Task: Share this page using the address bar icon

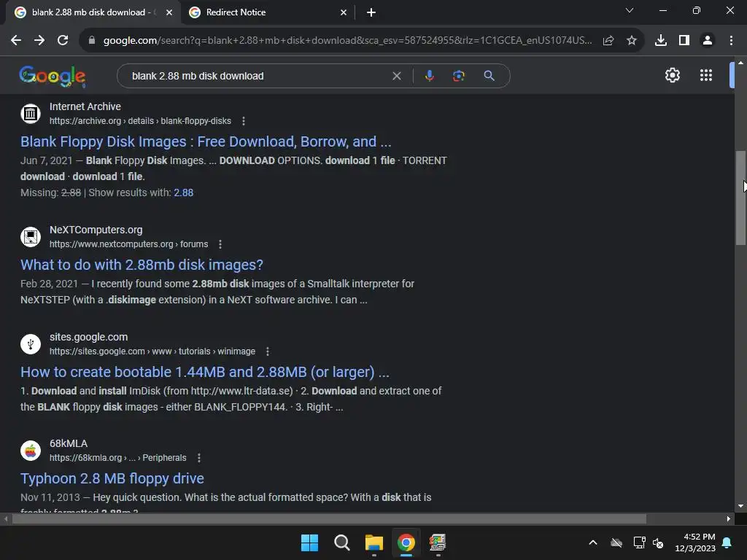Action: coord(608,41)
